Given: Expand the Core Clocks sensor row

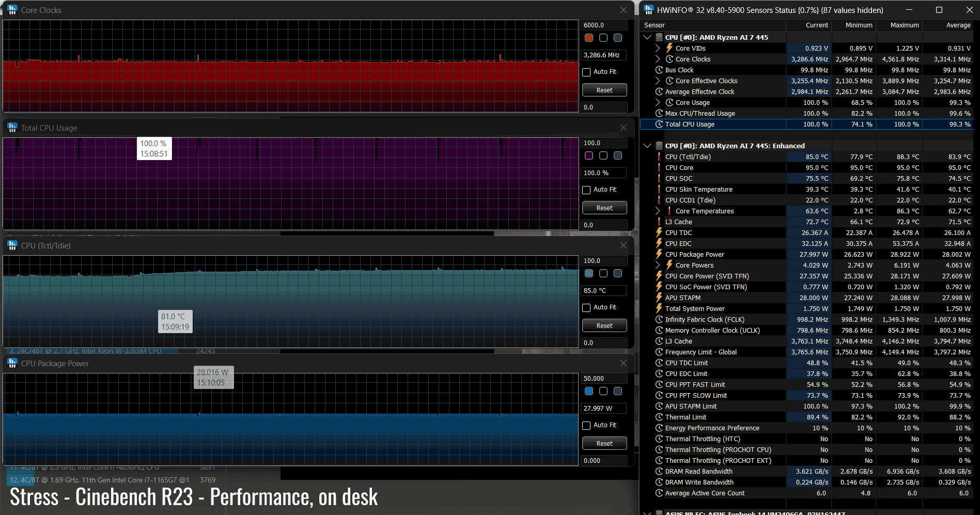Looking at the screenshot, I should coord(658,59).
